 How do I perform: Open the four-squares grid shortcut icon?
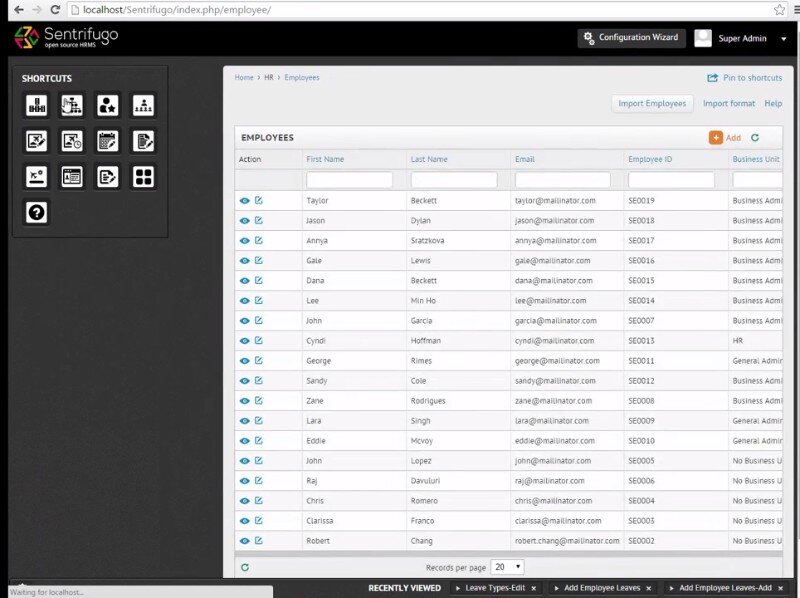(x=143, y=177)
